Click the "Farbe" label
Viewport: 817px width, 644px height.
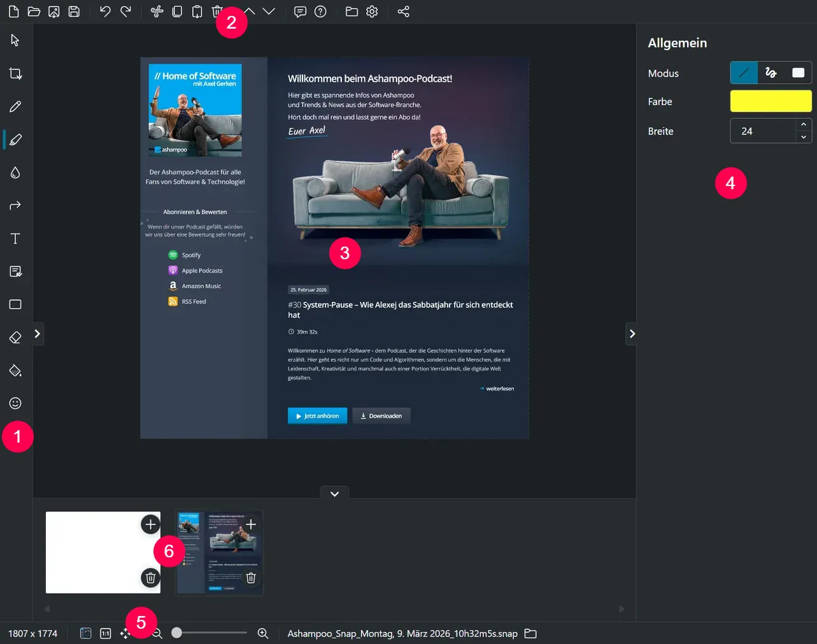(660, 101)
